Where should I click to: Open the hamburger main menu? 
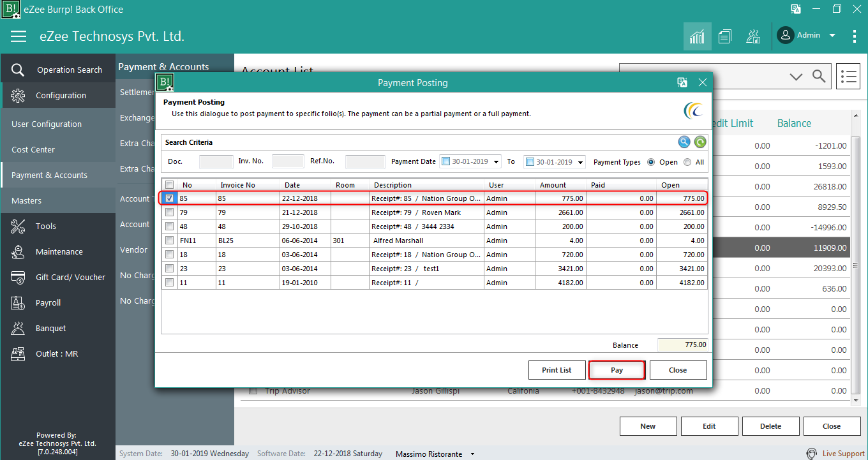click(x=19, y=36)
